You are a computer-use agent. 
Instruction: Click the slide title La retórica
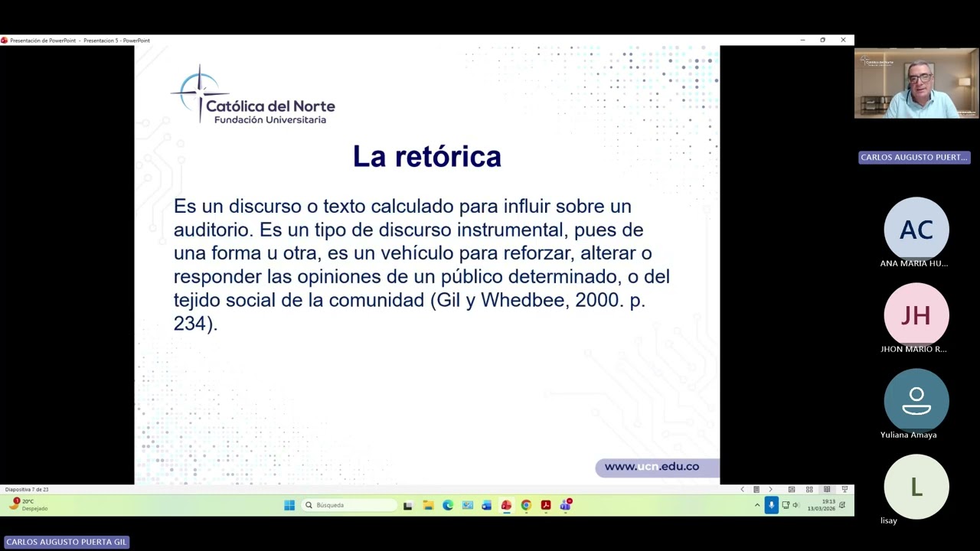[x=426, y=156]
